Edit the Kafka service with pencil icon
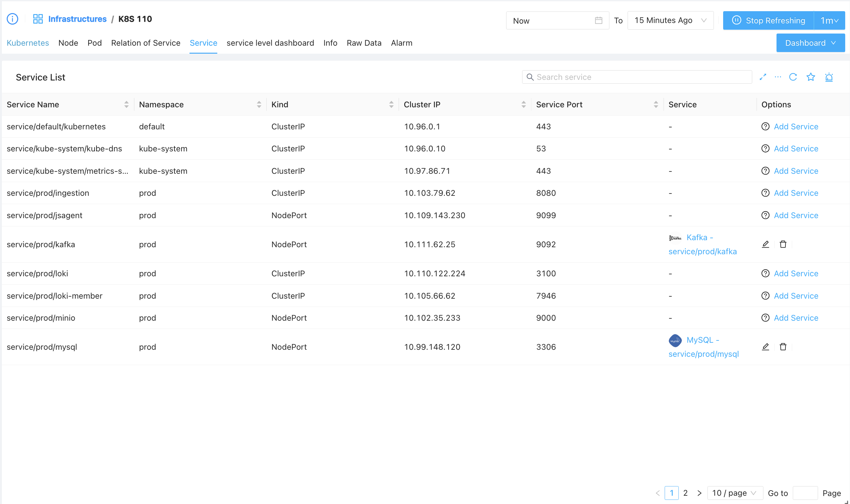 pyautogui.click(x=765, y=244)
